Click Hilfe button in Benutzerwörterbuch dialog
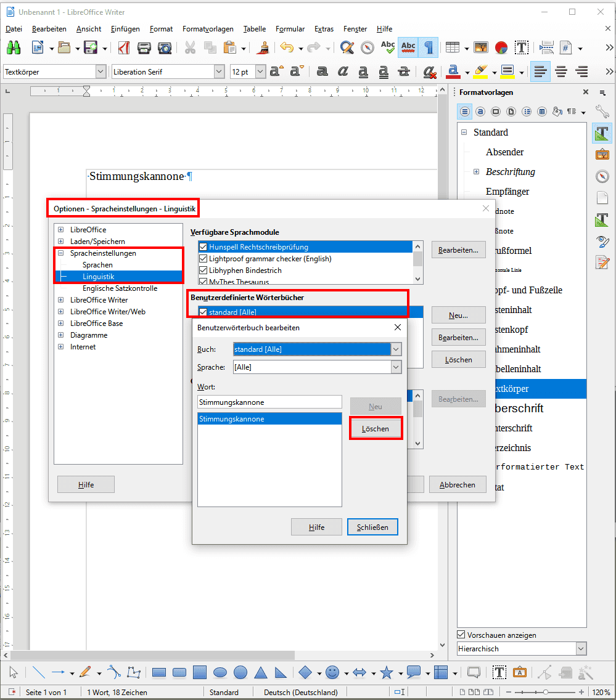Viewport: 616px width, 700px height. point(317,527)
